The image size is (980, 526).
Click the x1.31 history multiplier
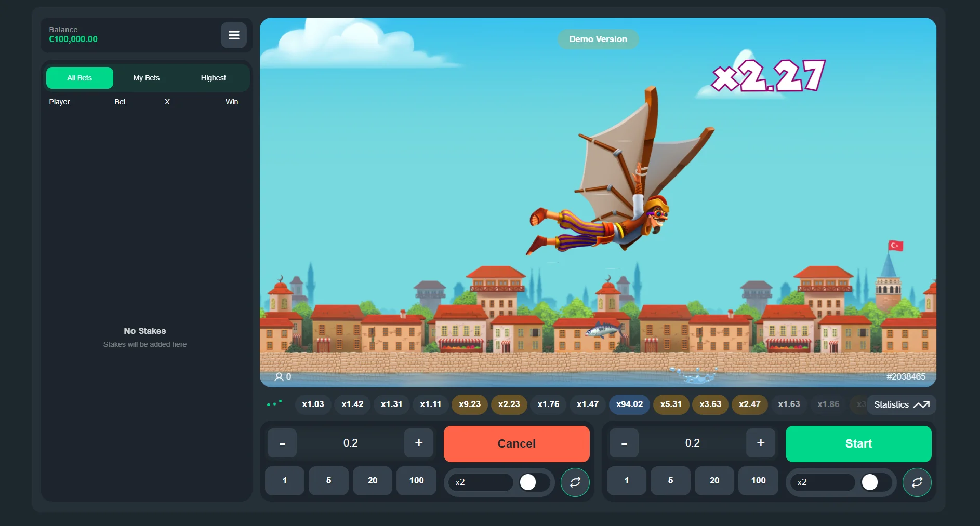pos(392,404)
